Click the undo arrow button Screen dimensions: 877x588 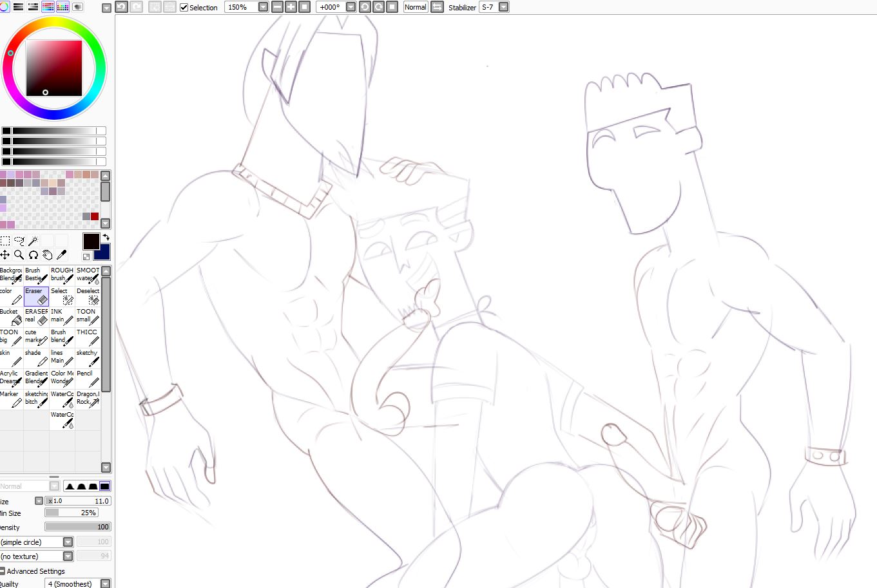121,7
